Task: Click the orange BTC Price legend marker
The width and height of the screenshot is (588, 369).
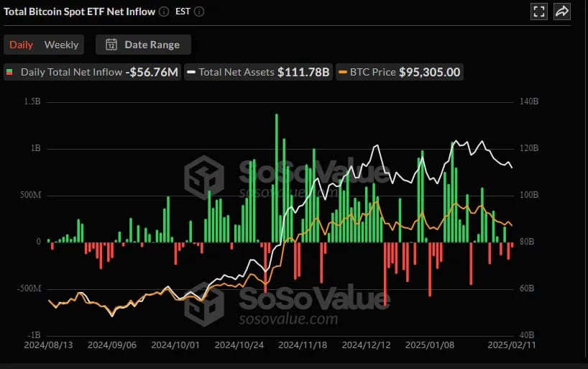Action: click(342, 72)
